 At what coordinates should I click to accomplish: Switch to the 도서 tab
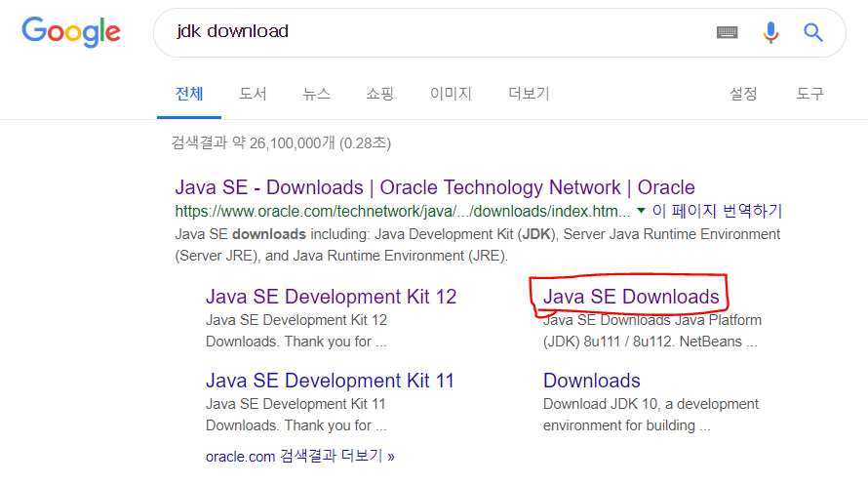(253, 94)
